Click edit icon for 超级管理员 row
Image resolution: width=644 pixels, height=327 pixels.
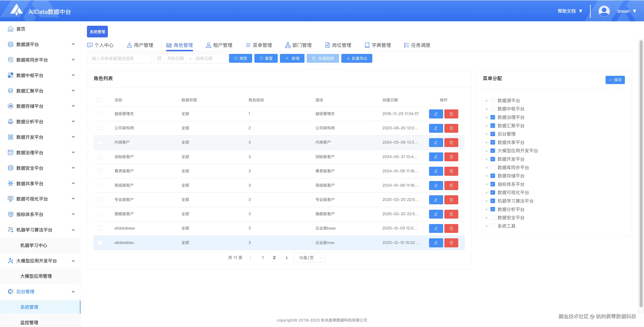436,114
